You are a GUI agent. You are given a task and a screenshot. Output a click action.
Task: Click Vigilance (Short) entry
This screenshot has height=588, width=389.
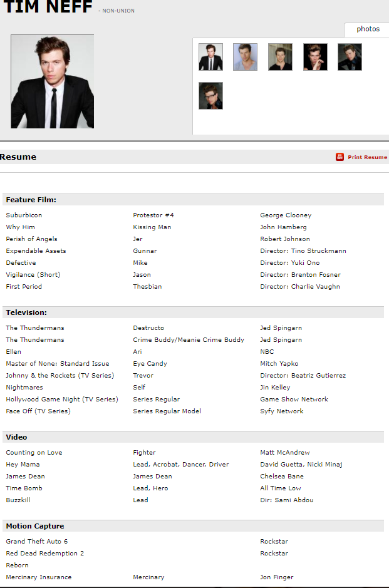tap(33, 274)
